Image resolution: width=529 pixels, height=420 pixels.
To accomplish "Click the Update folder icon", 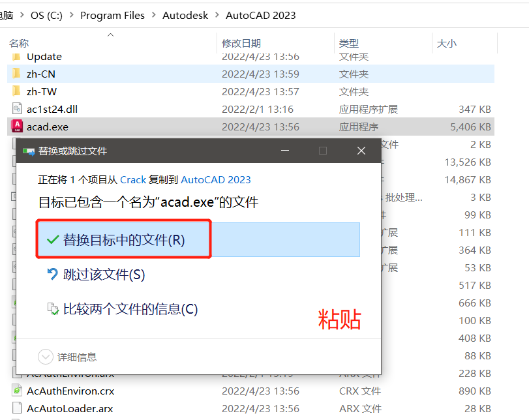I will [x=16, y=56].
